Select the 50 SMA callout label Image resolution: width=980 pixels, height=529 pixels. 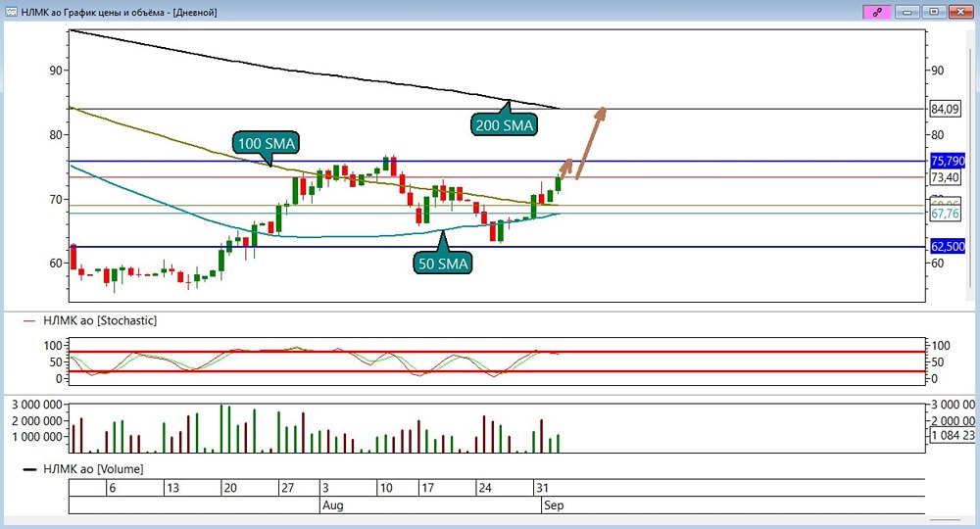(x=443, y=263)
